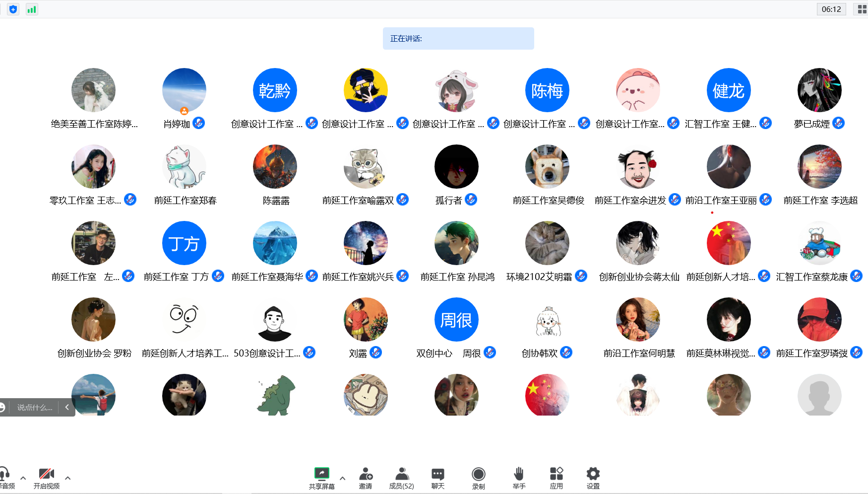Open the 成员(52) members list
Viewport: 868px width, 494px height.
click(x=401, y=474)
